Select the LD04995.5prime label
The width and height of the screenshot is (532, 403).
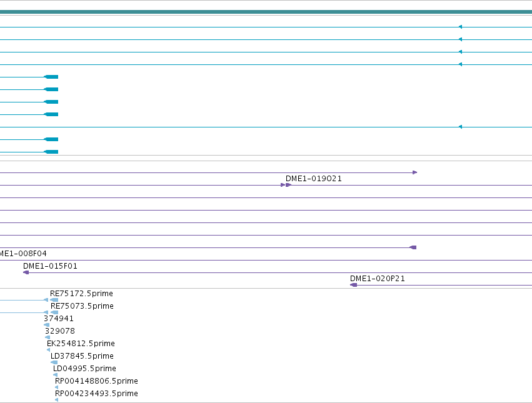tap(84, 369)
